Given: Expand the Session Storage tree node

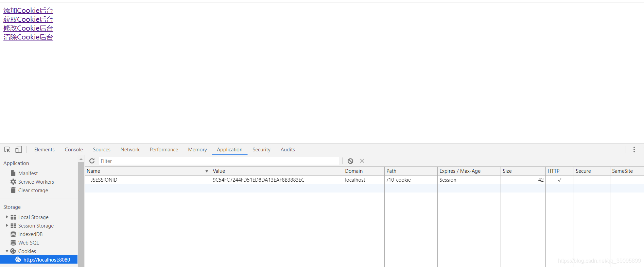Looking at the screenshot, I should 7,226.
